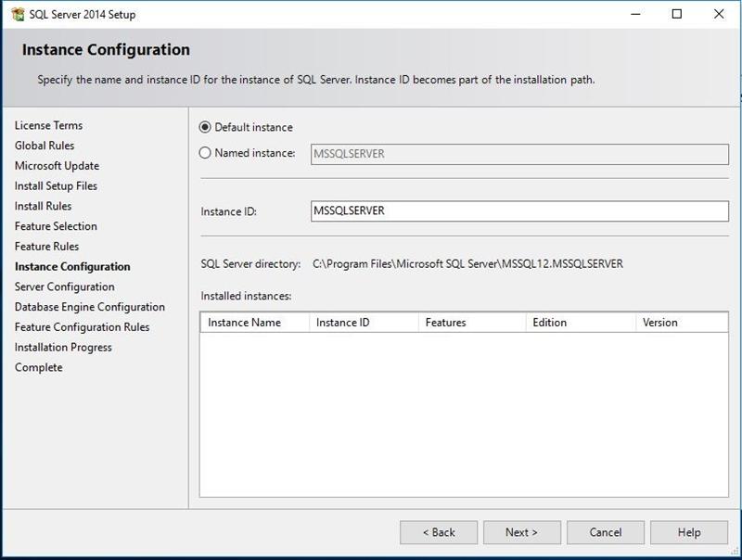Select the Default instance radio button
Viewport: 742px width, 560px height.
(205, 127)
